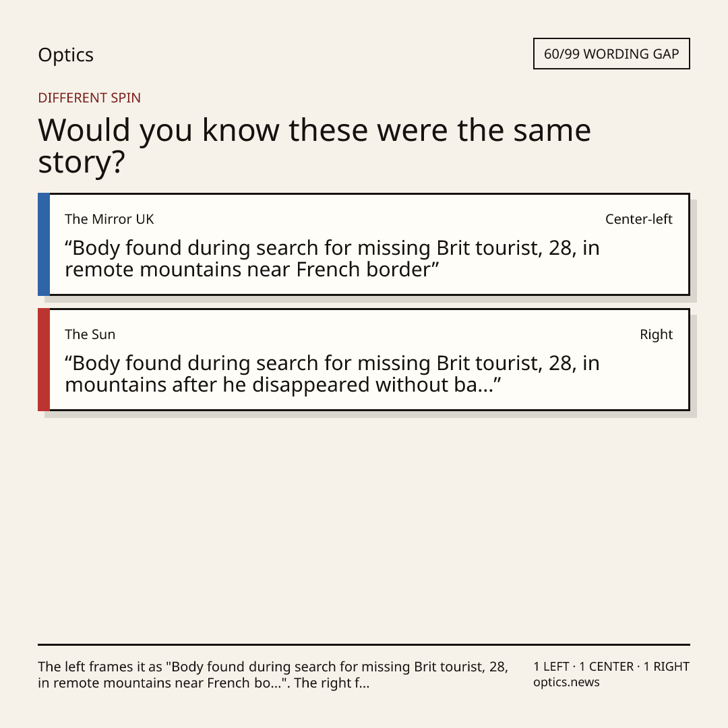The width and height of the screenshot is (728, 728).
Task: Click the DIFFERENT SPIN label
Action: [89, 98]
